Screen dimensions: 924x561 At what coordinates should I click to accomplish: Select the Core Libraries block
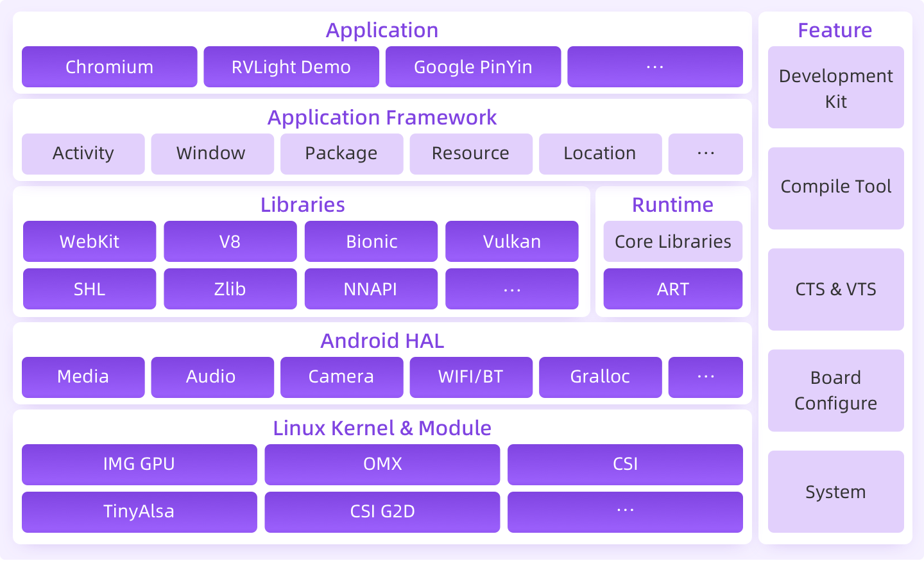click(672, 241)
